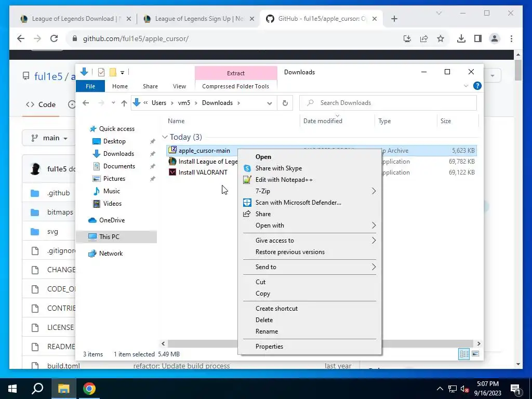Collapse the Today (3) group
Image resolution: width=532 pixels, height=399 pixels.
[x=165, y=137]
